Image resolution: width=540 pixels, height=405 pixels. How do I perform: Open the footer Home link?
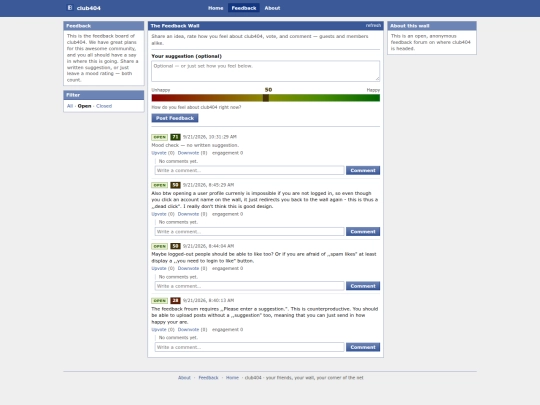[232, 378]
